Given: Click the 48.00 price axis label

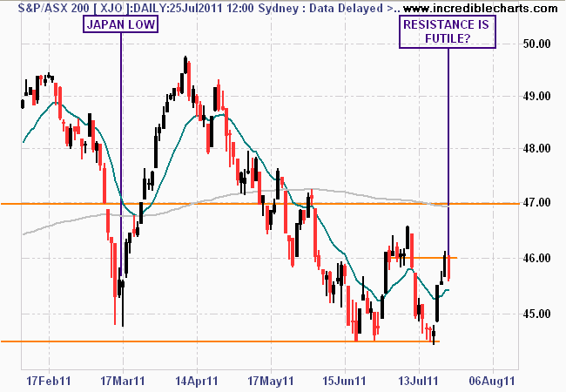Looking at the screenshot, I should tap(536, 148).
